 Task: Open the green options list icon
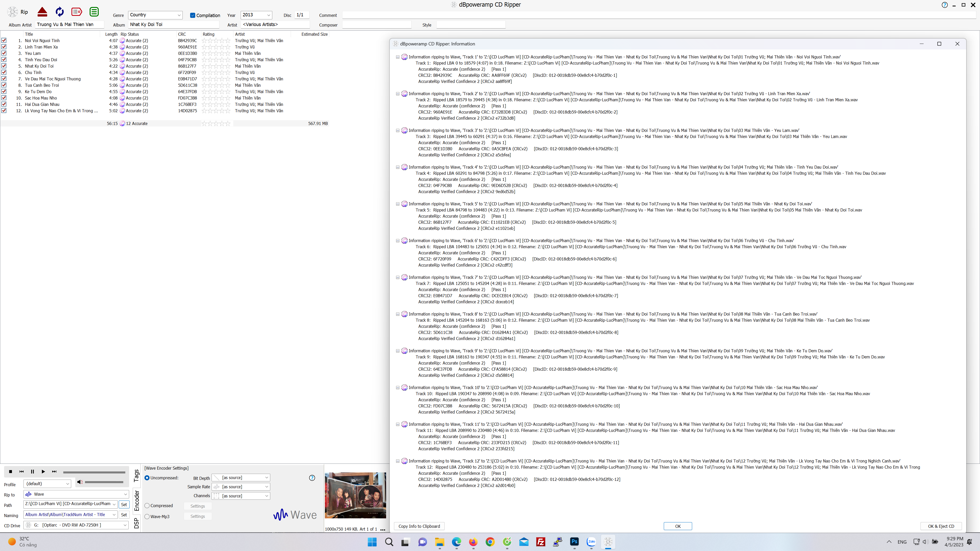coord(94,12)
